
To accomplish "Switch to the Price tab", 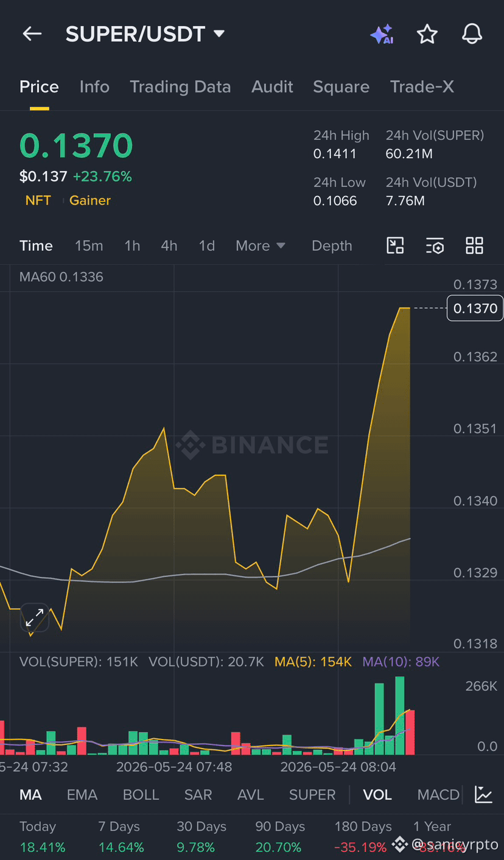I will (x=39, y=87).
